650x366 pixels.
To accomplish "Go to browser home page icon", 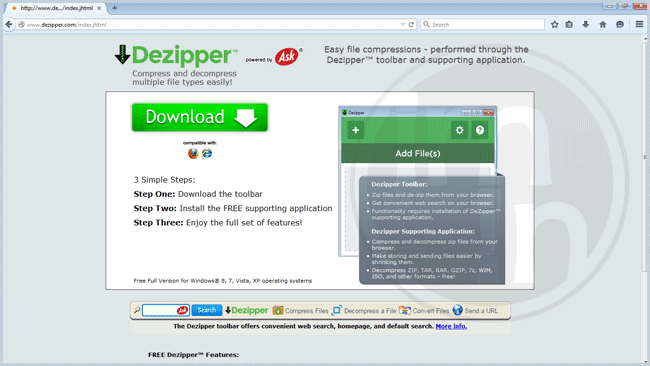I will pos(603,24).
